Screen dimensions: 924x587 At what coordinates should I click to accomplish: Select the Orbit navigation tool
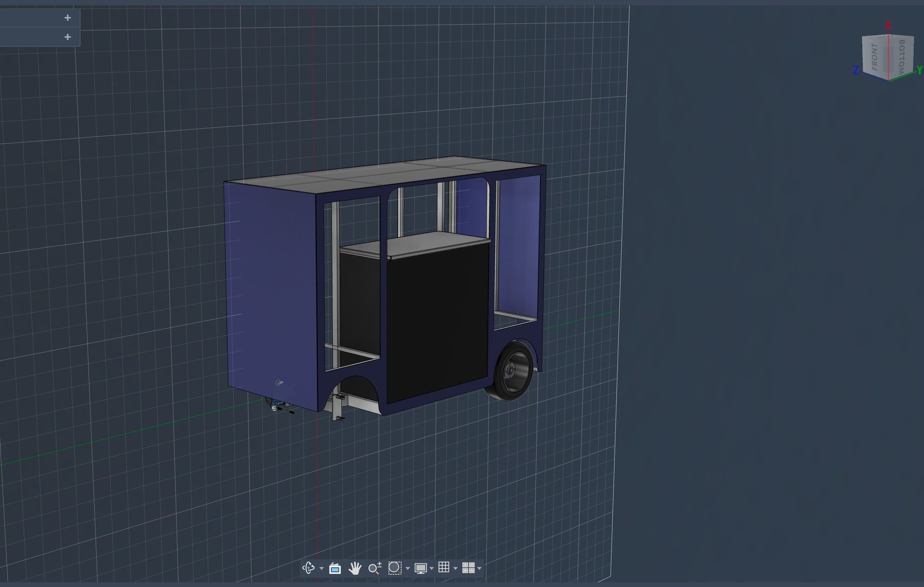(308, 568)
